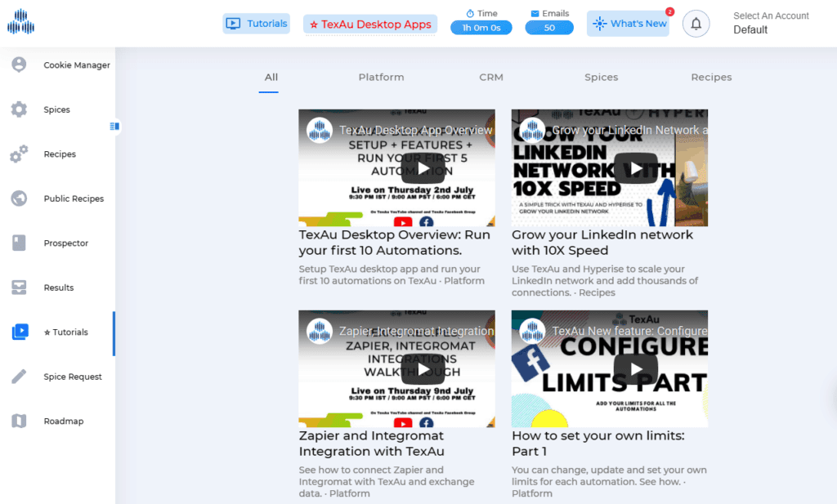Screen dimensions: 837x504
Task: Click the What's New button
Action: 628,24
